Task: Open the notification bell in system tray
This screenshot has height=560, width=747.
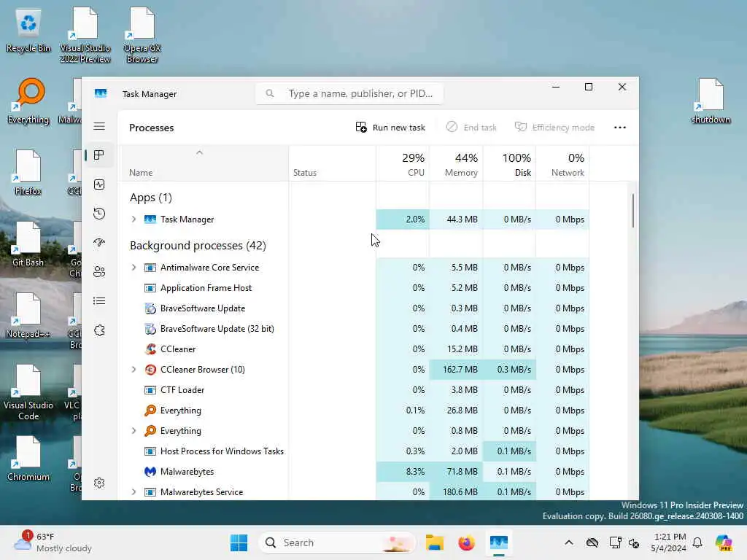Action: coord(697,542)
